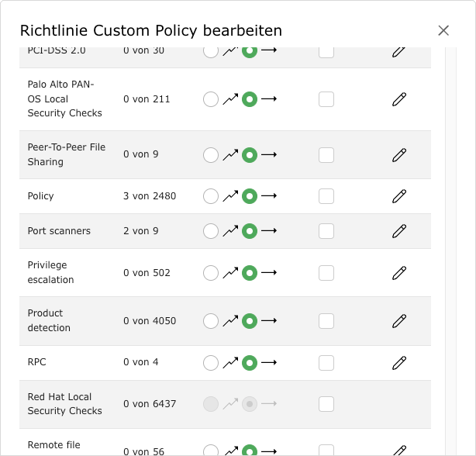Viewport: 476px width, 456px height.
Task: Click edit pencil for Peer-To-Peer File Sharing
Action: coord(399,155)
